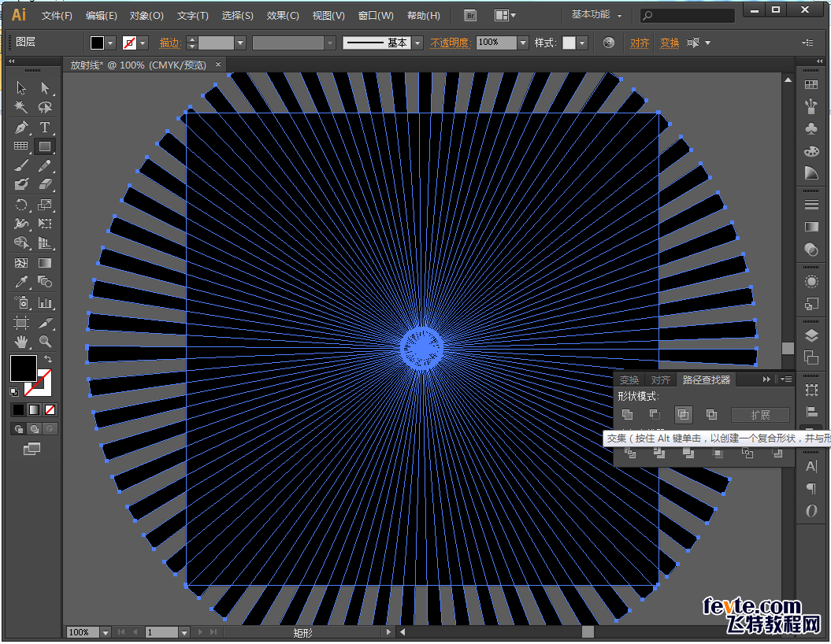
Task: Activate the Zoom magnifier tool
Action: (x=45, y=342)
